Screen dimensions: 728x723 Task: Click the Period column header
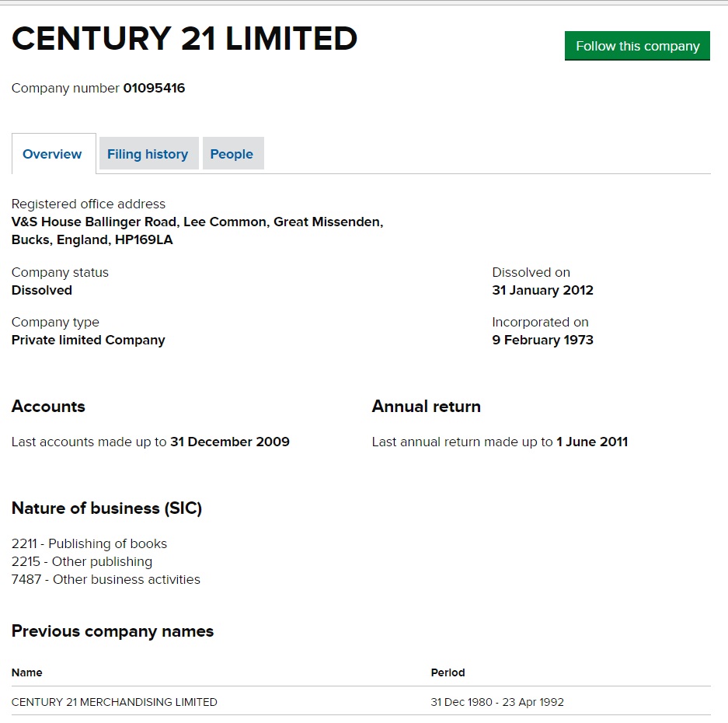pos(448,672)
